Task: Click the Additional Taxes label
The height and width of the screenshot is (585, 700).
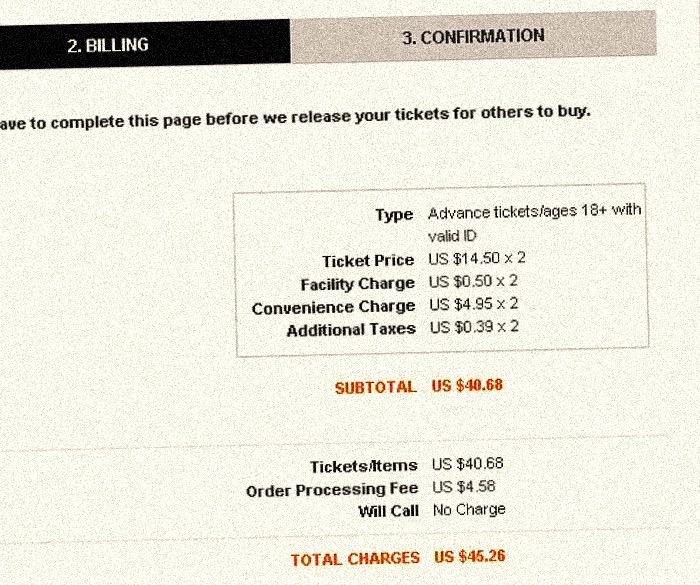Action: [x=351, y=330]
